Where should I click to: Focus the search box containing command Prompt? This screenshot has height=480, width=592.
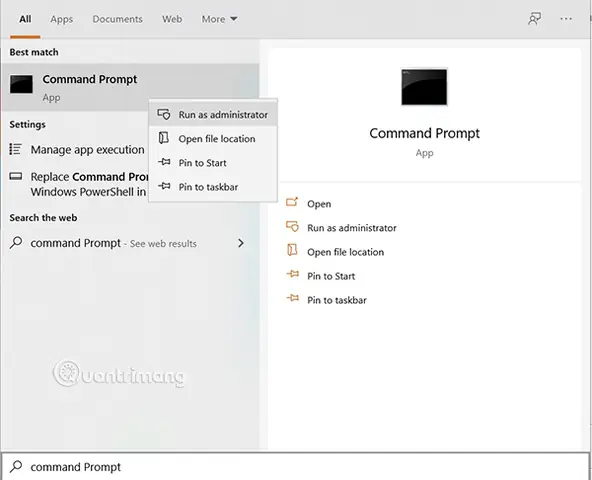[x=296, y=467]
